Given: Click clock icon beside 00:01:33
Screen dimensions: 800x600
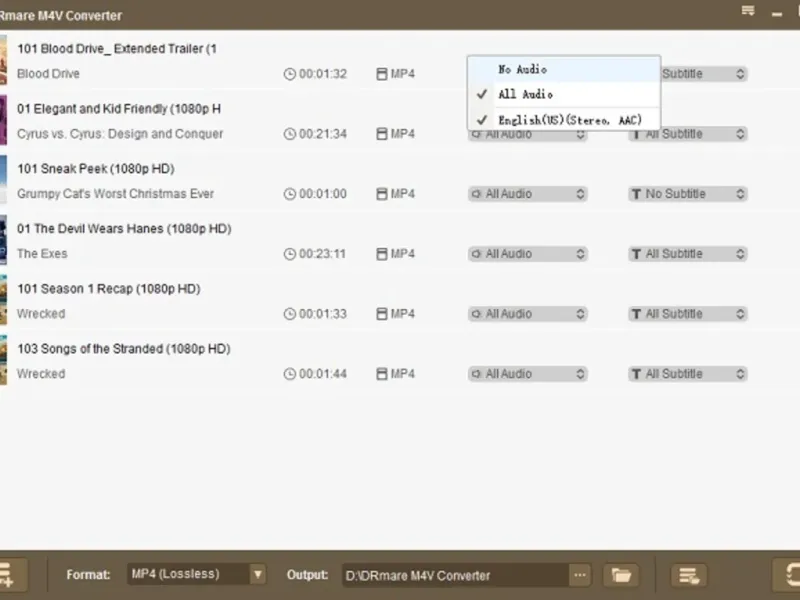Looking at the screenshot, I should coord(290,314).
